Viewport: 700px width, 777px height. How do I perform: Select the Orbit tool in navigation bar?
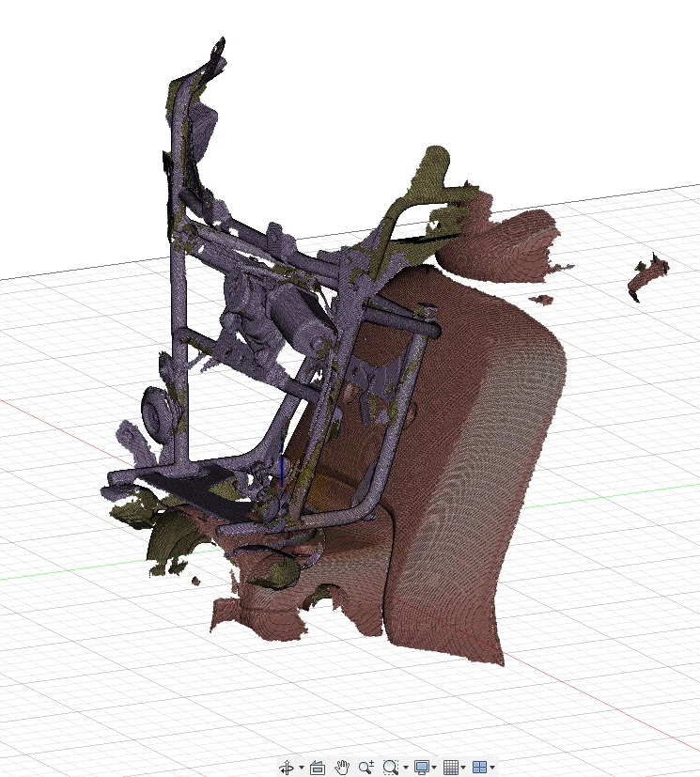(x=287, y=768)
